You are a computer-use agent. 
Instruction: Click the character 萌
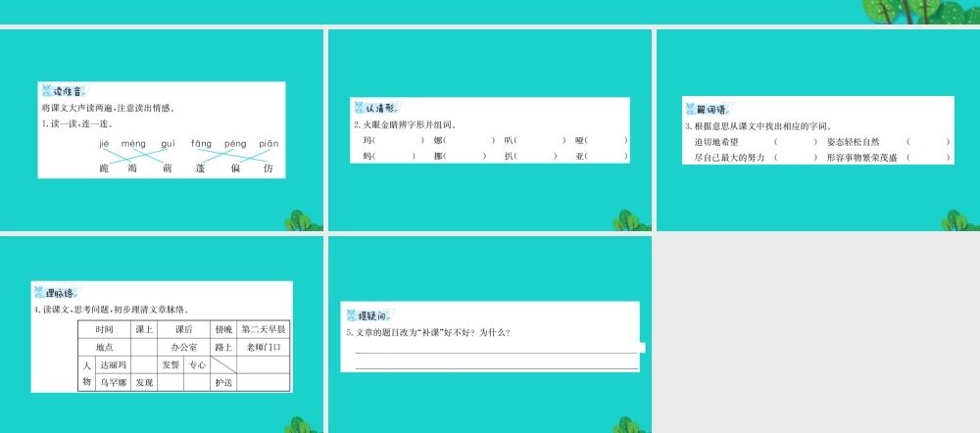[x=167, y=168]
